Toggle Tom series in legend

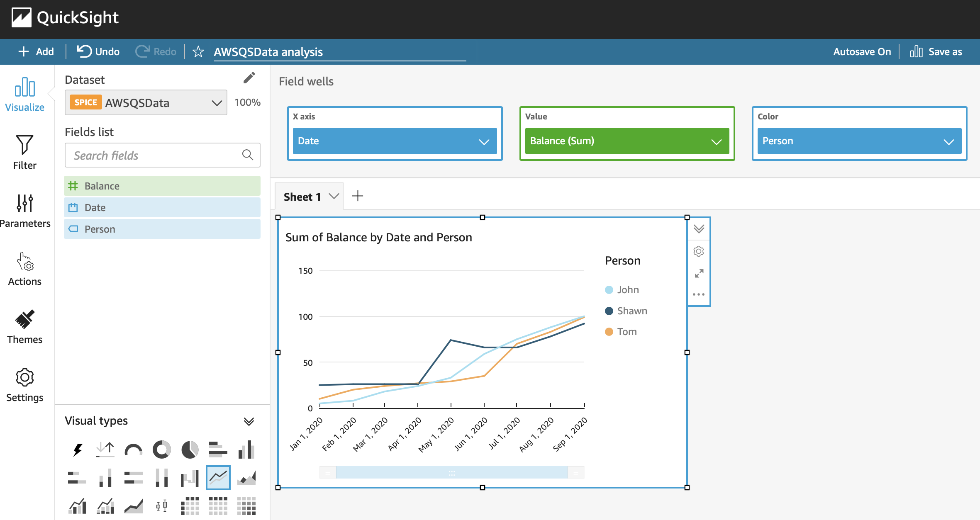tap(621, 332)
